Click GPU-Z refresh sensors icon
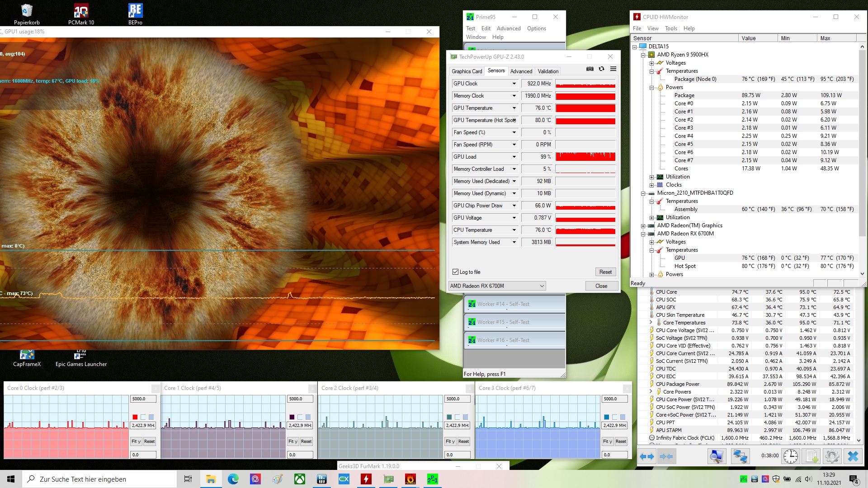Viewport: 868px width, 488px height. click(x=601, y=69)
